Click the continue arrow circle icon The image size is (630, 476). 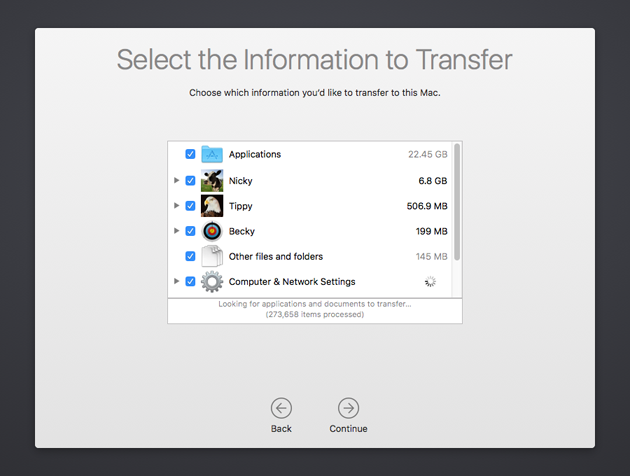tap(348, 408)
